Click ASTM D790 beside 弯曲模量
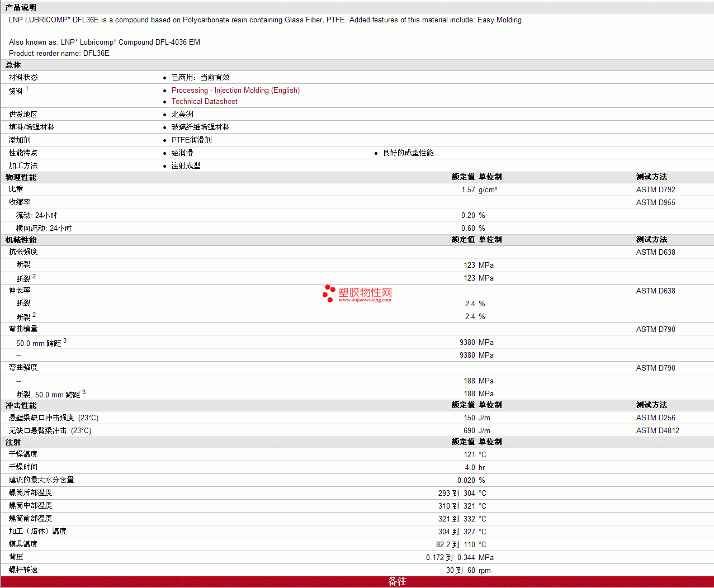The image size is (714, 588). coord(655,330)
